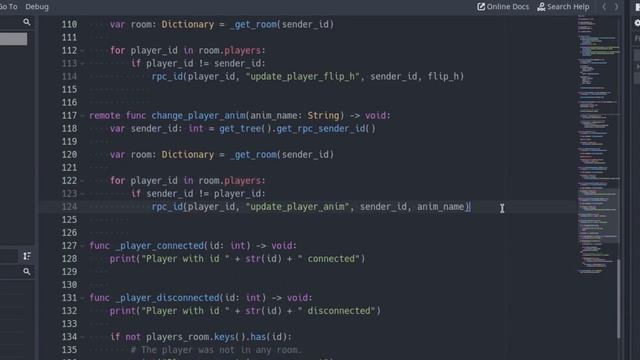
Task: Collapse _player_disconnected function at line 131
Action: click(82, 298)
